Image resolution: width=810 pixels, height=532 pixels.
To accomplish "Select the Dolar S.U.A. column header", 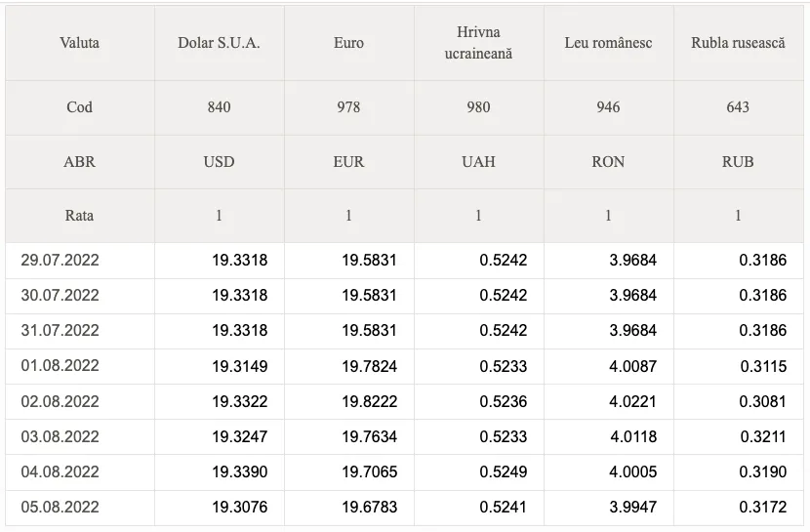I will pos(219,43).
